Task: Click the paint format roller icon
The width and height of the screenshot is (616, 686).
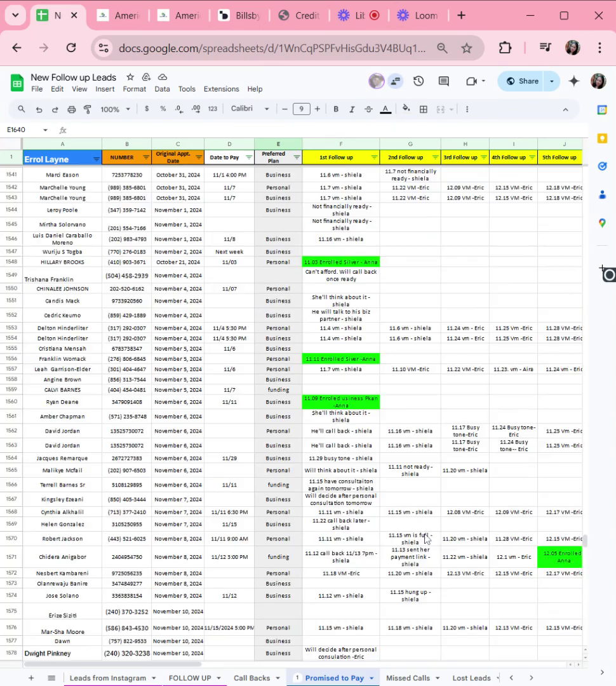Action: pos(88,109)
